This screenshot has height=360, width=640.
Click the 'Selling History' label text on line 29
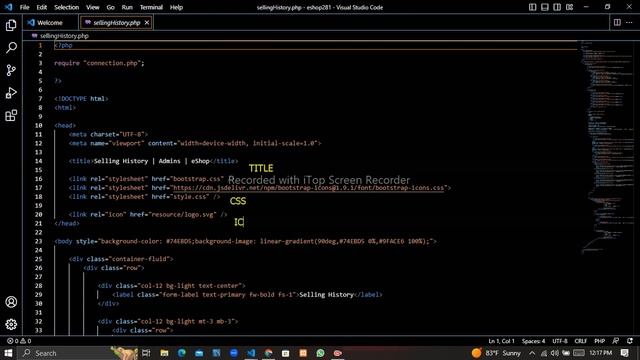[x=327, y=295]
